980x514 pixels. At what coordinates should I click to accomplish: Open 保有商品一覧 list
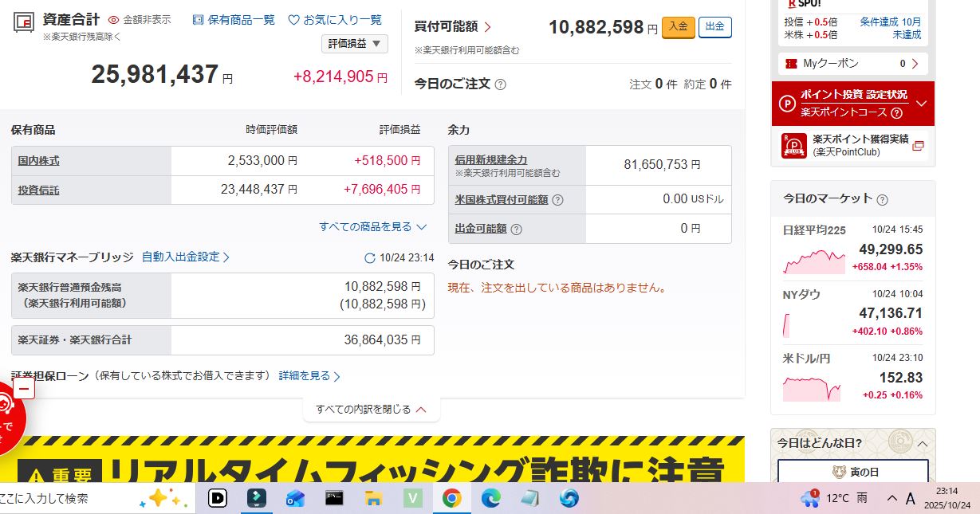234,20
